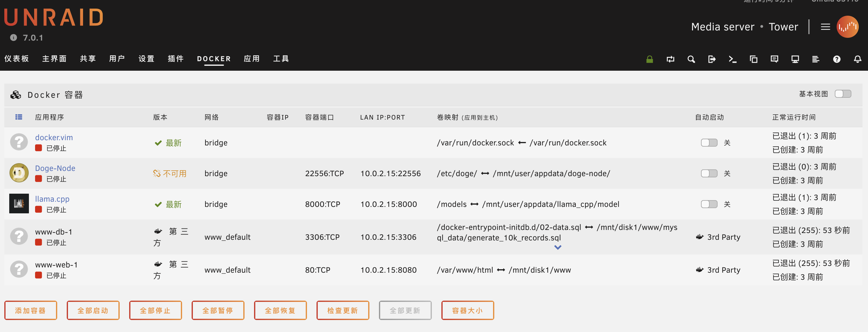Open the 共享 tab
This screenshot has width=868, height=332.
[88, 59]
